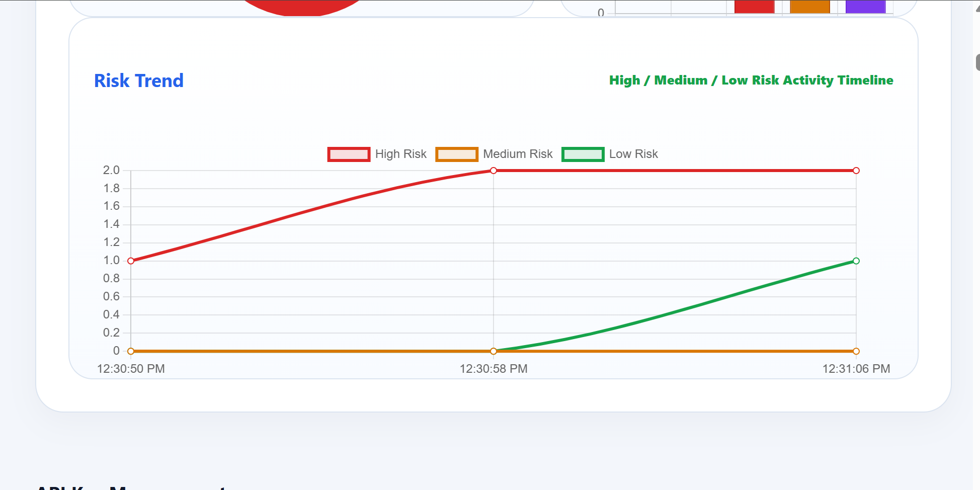Select Medium Risk point at 12:31:06 PM

coord(856,351)
